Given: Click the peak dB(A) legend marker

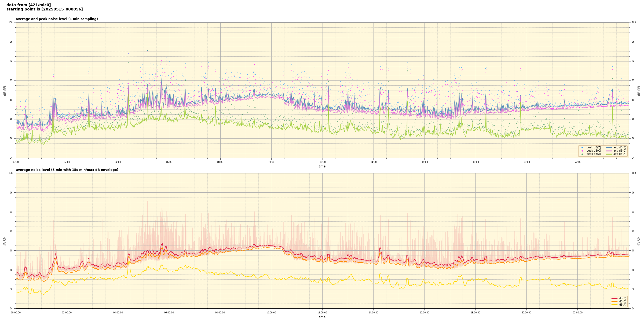Looking at the screenshot, I should pyautogui.click(x=582, y=154).
